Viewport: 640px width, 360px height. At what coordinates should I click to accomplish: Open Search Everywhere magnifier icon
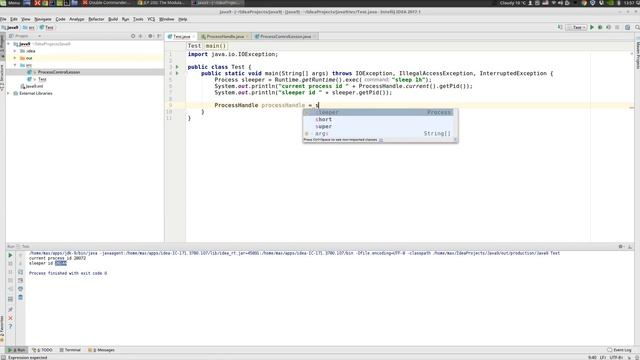637,27
